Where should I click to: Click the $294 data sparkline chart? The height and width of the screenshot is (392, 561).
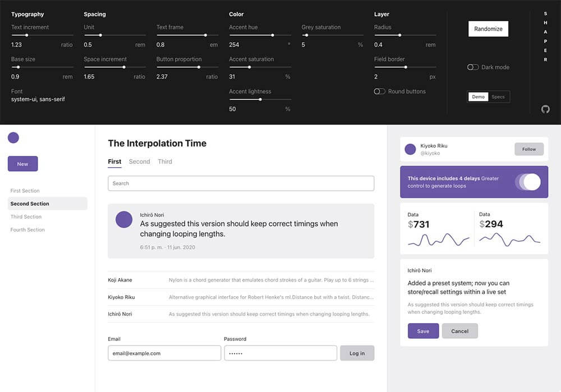click(x=510, y=239)
